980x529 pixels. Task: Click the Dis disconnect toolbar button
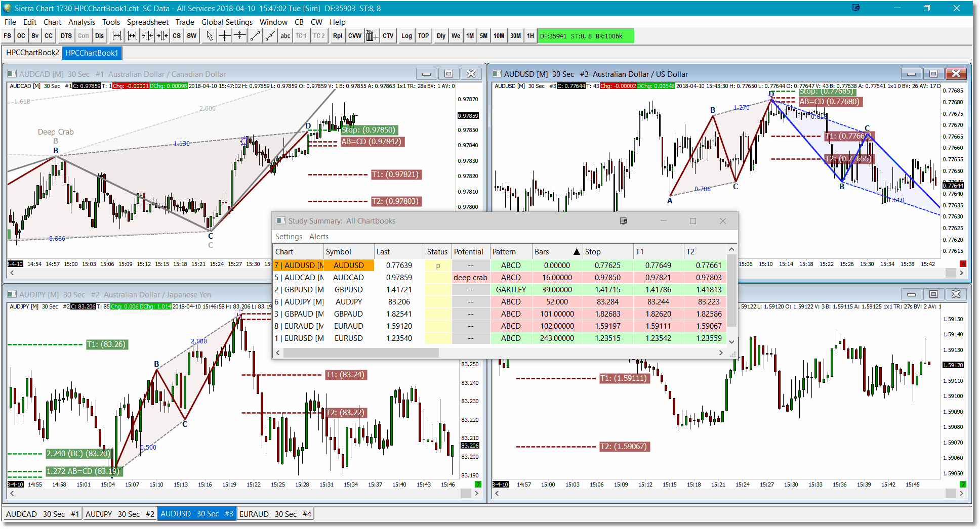(100, 36)
